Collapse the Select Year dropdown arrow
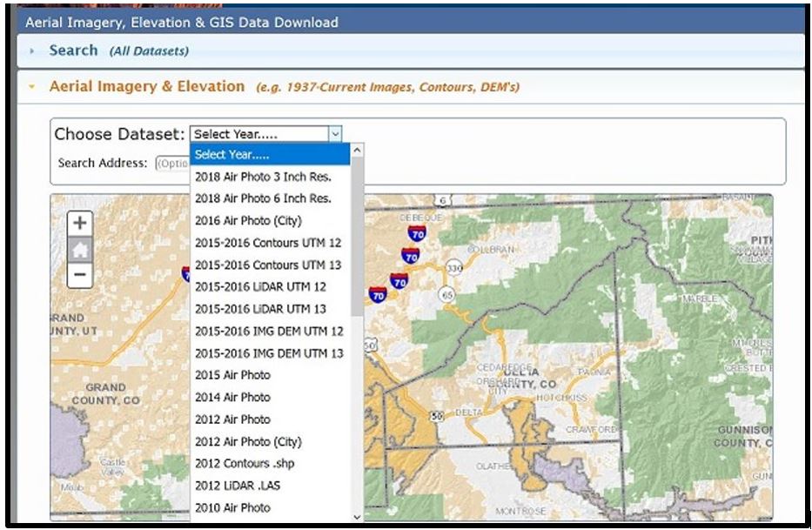Image resolution: width=812 pixels, height=530 pixels. [x=334, y=134]
